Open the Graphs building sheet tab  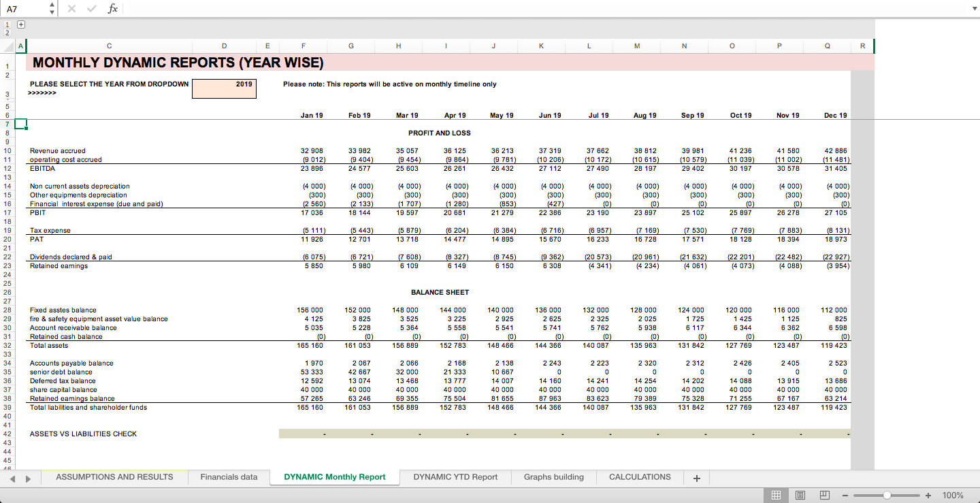553,477
